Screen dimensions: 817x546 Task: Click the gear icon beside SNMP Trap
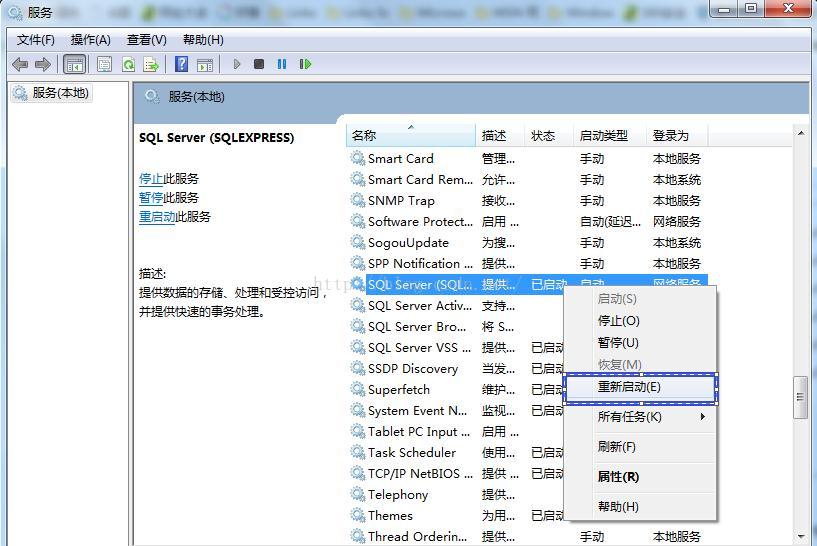tap(357, 201)
